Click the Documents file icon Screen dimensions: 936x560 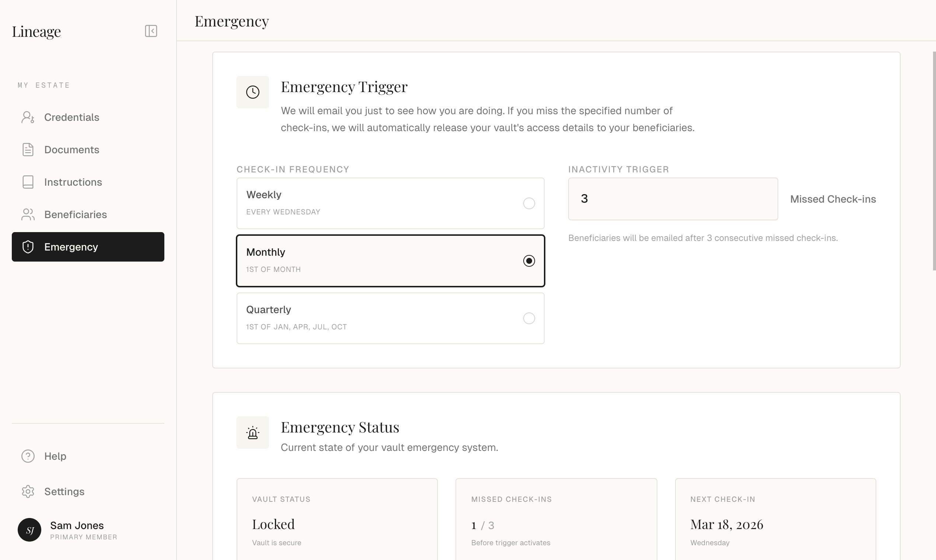28,150
